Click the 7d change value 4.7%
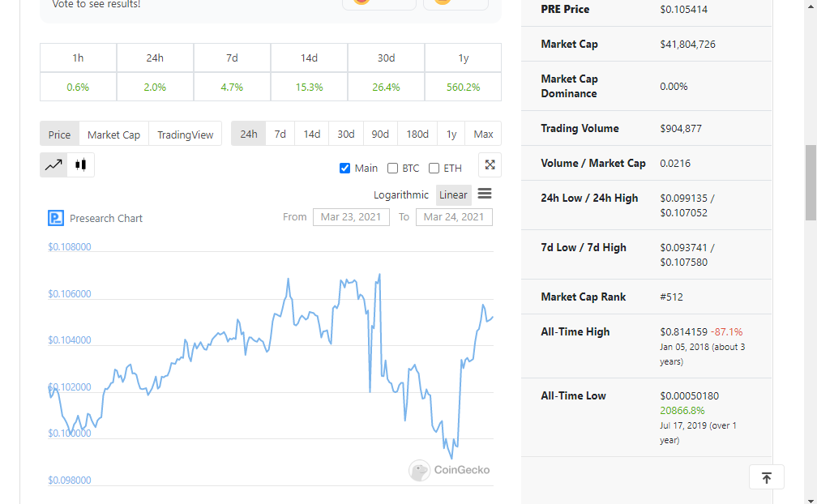 232,87
